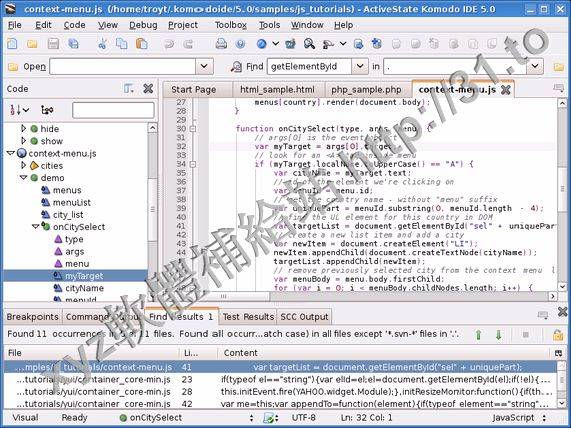571x428 pixels.
Task: Click the Redo toolbar icon
Action: click(x=188, y=44)
